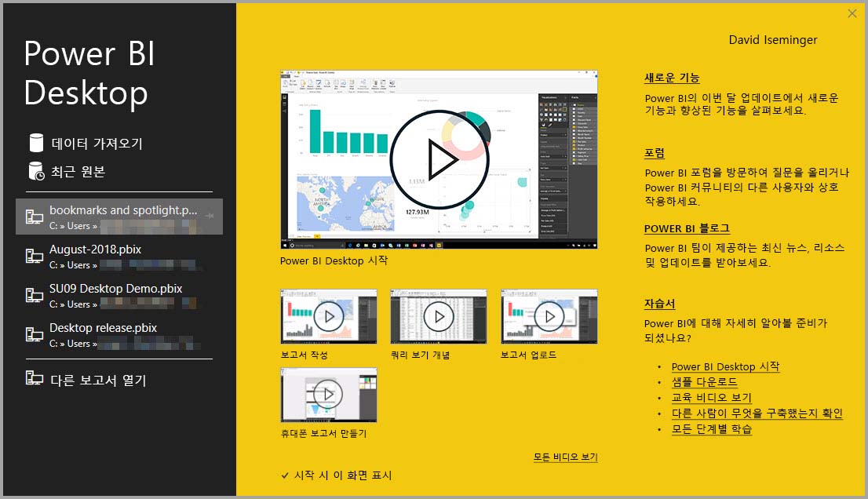
Task: Click the file icon next to bookmarks and spotlight
Action: coord(35,217)
